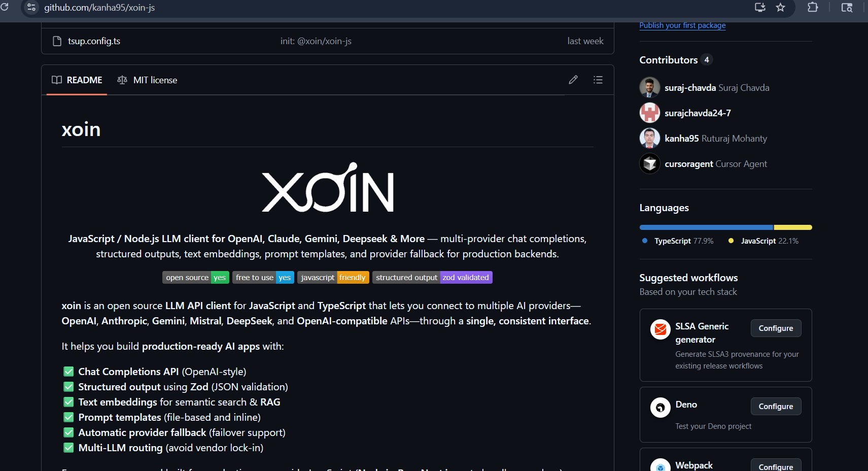Image resolution: width=868 pixels, height=471 pixels.
Task: Click the browser reload icon
Action: (5, 7)
